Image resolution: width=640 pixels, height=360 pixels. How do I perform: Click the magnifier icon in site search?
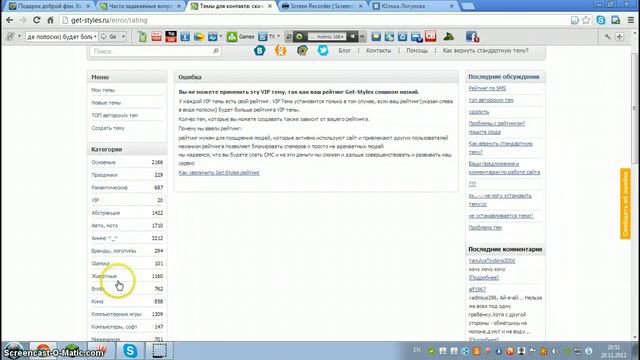point(216,51)
